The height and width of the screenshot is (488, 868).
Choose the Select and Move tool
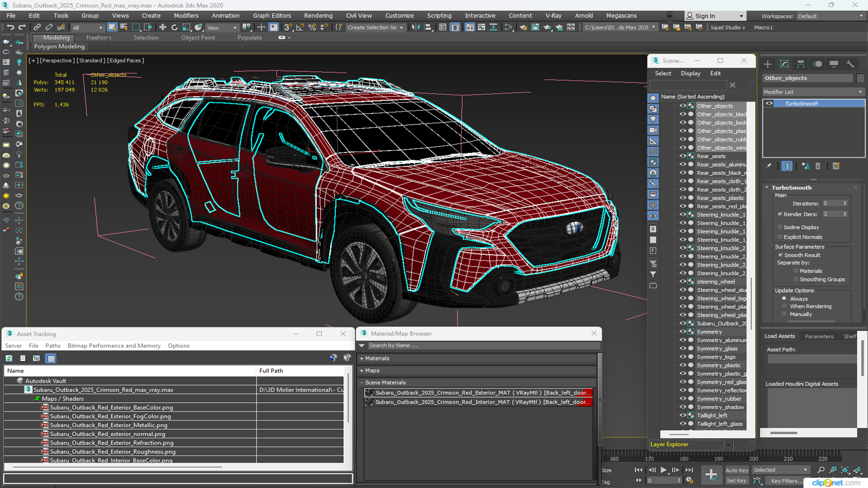click(x=163, y=28)
